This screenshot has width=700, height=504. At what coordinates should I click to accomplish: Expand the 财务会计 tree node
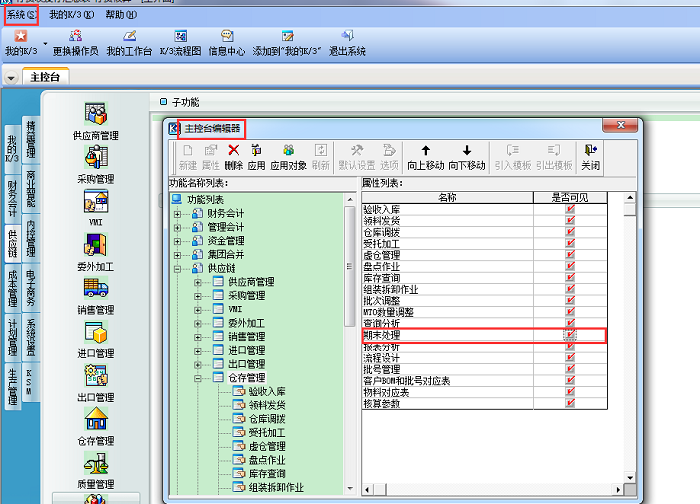tap(178, 213)
